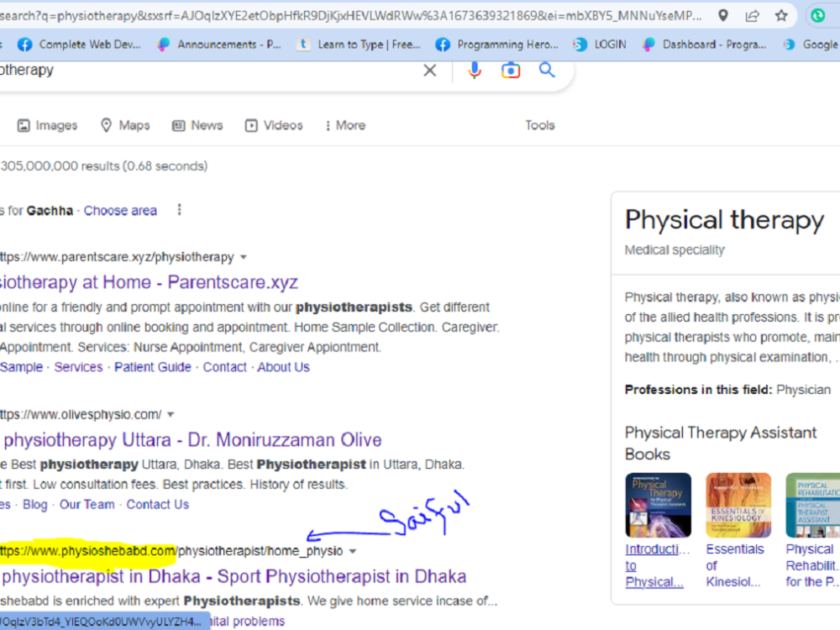Open the Parentscare.xyz result title
This screenshot has height=630, width=840.
[x=149, y=282]
